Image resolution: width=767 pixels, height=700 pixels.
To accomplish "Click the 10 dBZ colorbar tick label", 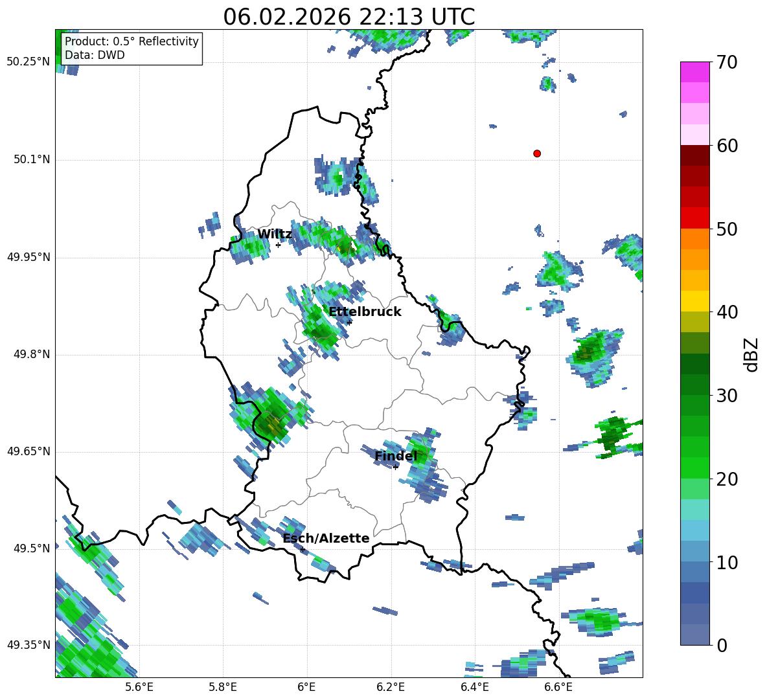I will pyautogui.click(x=727, y=562).
